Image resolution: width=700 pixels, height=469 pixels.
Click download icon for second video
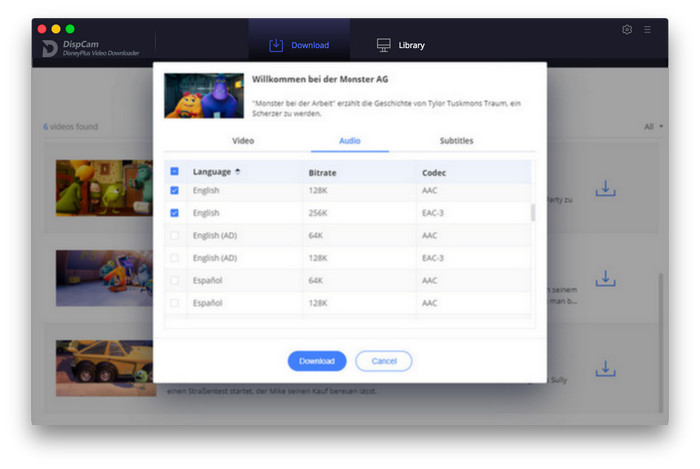click(x=605, y=278)
